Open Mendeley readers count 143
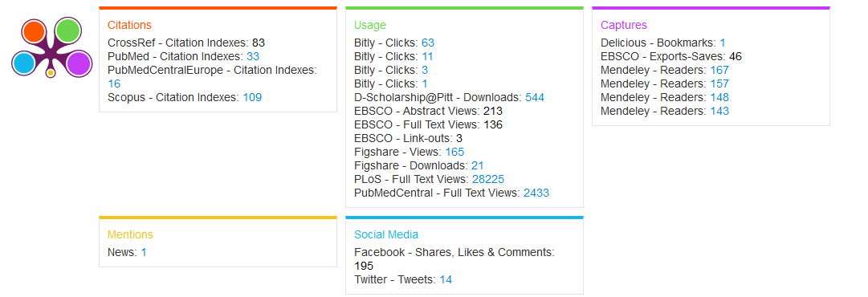Image resolution: width=868 pixels, height=297 pixels. point(719,111)
